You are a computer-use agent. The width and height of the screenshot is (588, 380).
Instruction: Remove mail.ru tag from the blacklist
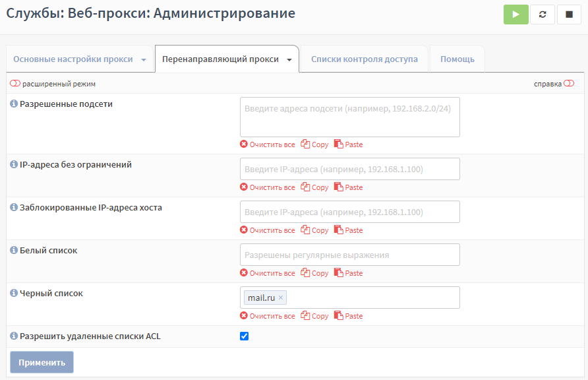pos(281,298)
